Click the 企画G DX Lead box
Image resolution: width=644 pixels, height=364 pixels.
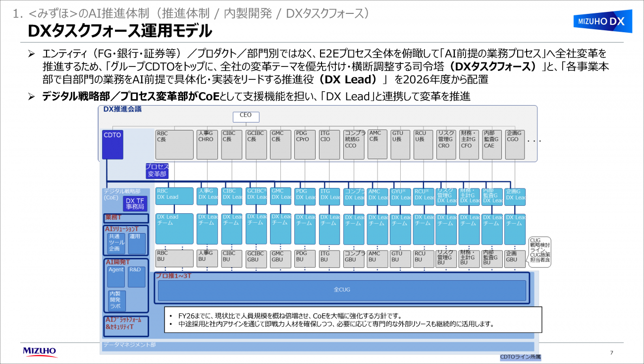tap(515, 197)
